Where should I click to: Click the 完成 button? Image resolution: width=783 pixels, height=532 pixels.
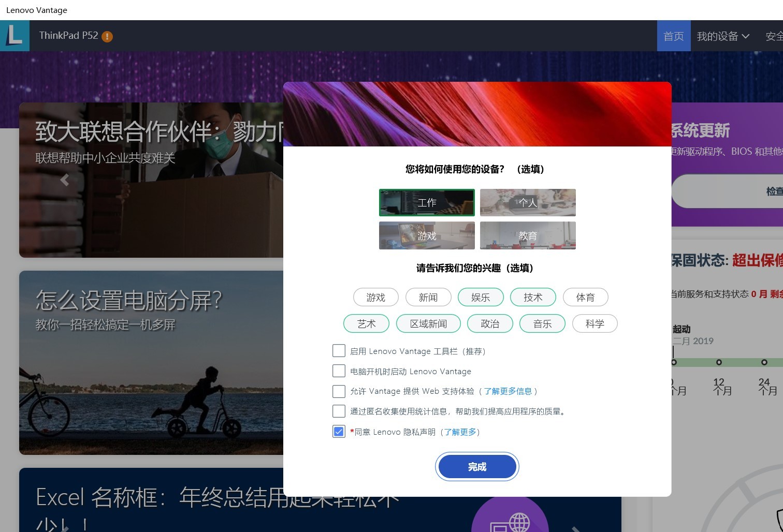(x=477, y=467)
